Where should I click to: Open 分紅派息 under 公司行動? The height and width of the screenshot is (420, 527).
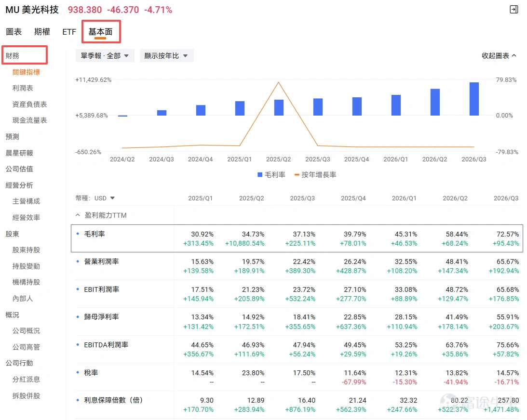26,379
